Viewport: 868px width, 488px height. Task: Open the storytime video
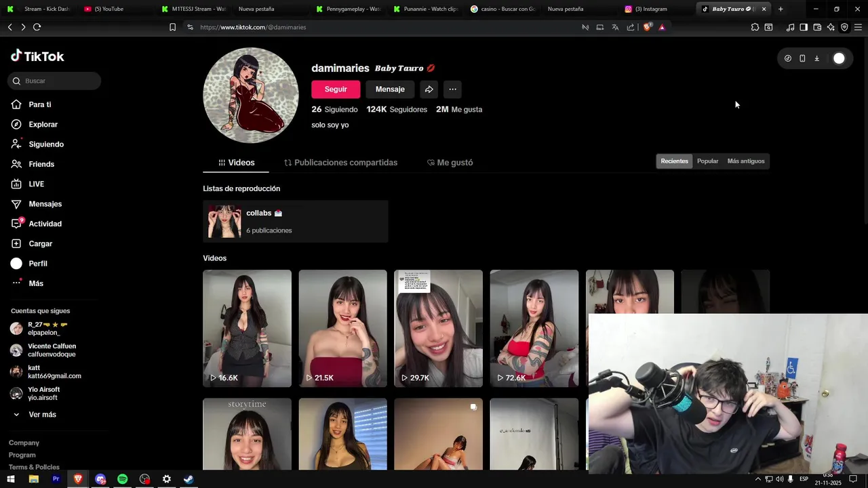pos(247,434)
